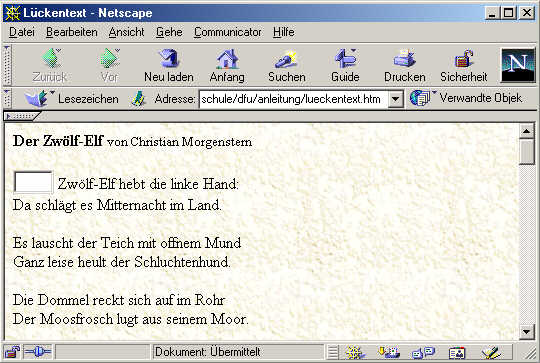The height and width of the screenshot is (363, 540).
Task: Open Newsgroups discussion icon in status bar
Action: point(423,352)
